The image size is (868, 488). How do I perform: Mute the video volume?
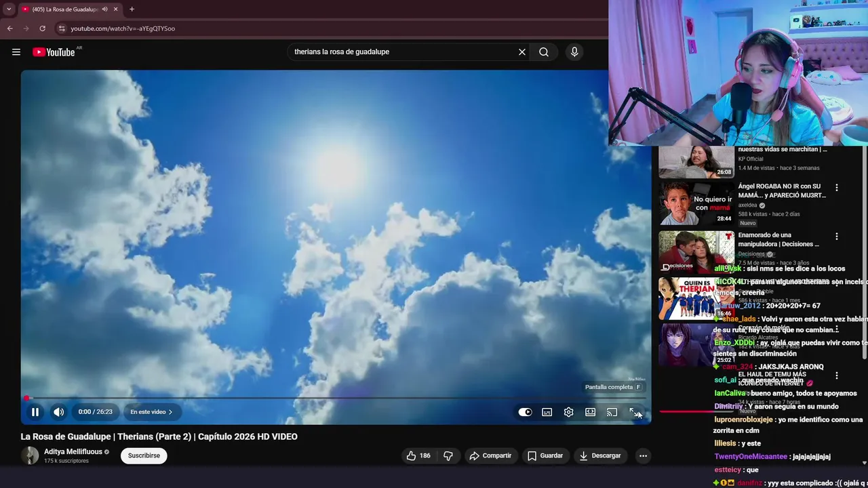(59, 412)
